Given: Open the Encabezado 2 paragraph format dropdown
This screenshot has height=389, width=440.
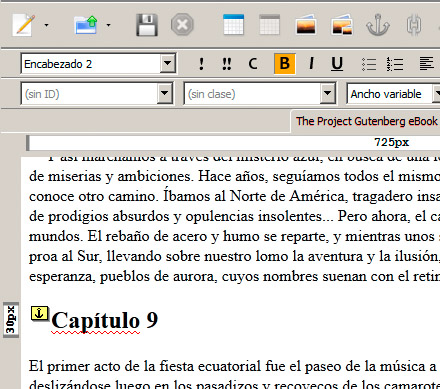Looking at the screenshot, I should [x=168, y=63].
